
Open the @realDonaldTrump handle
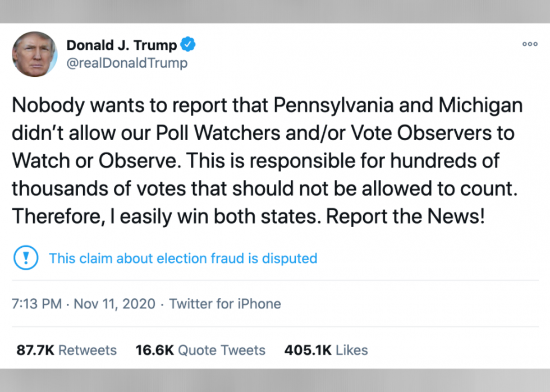click(127, 63)
